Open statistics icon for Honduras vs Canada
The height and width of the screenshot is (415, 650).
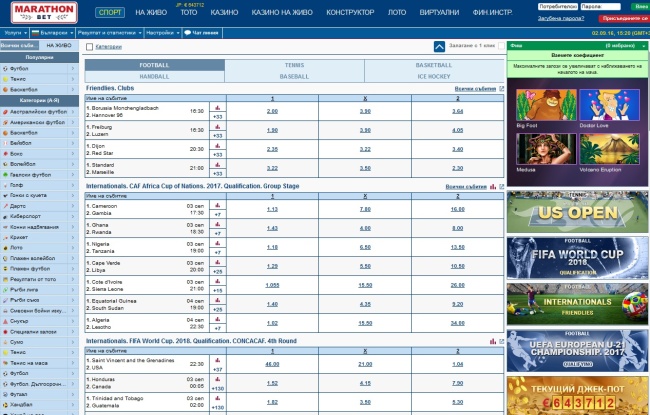[218, 379]
